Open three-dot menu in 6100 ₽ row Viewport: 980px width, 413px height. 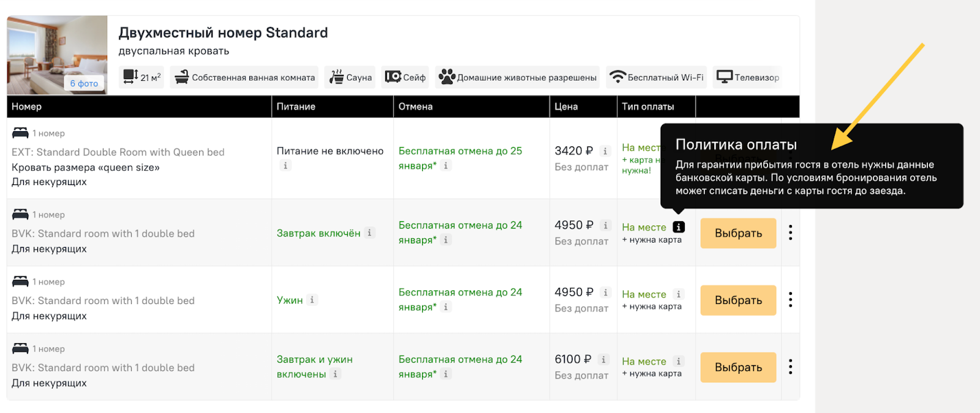pos(791,367)
